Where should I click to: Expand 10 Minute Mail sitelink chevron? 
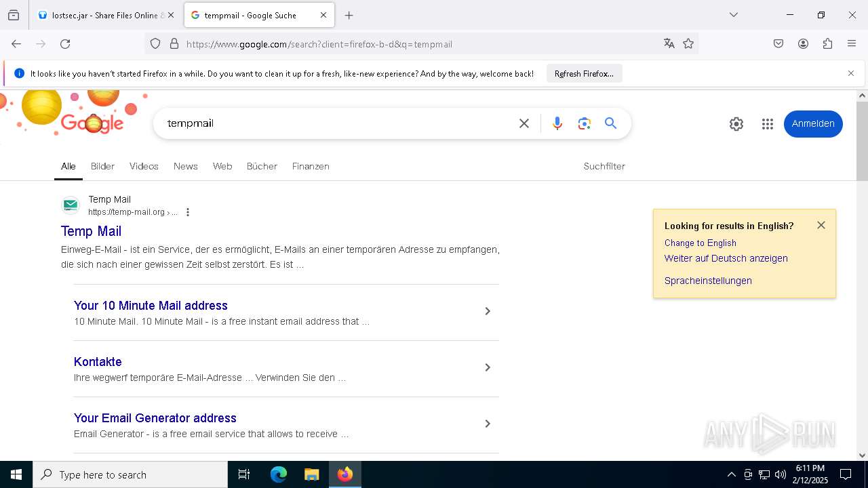coord(487,311)
